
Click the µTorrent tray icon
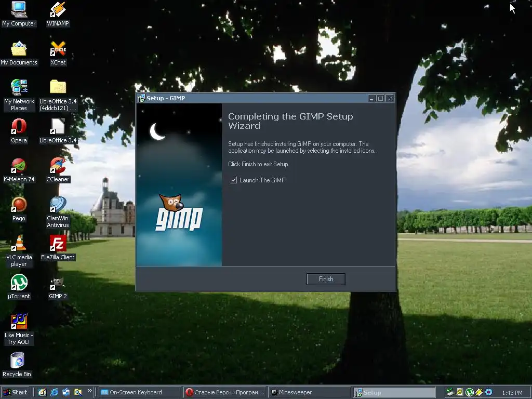[x=470, y=392]
